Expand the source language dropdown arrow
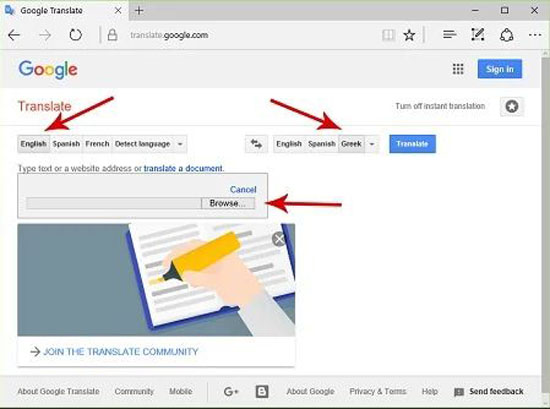550x409 pixels. (x=180, y=144)
